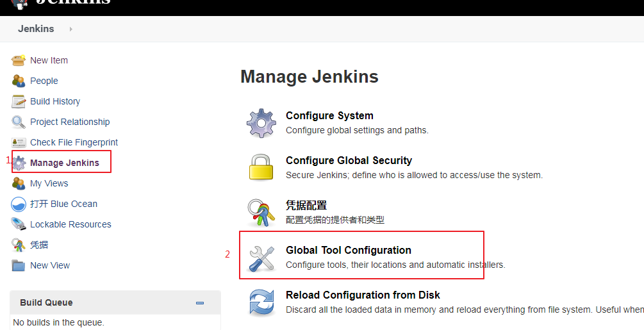Open the Reload Configuration from Disk link
Viewport: 644px width, 330px height.
pos(363,295)
